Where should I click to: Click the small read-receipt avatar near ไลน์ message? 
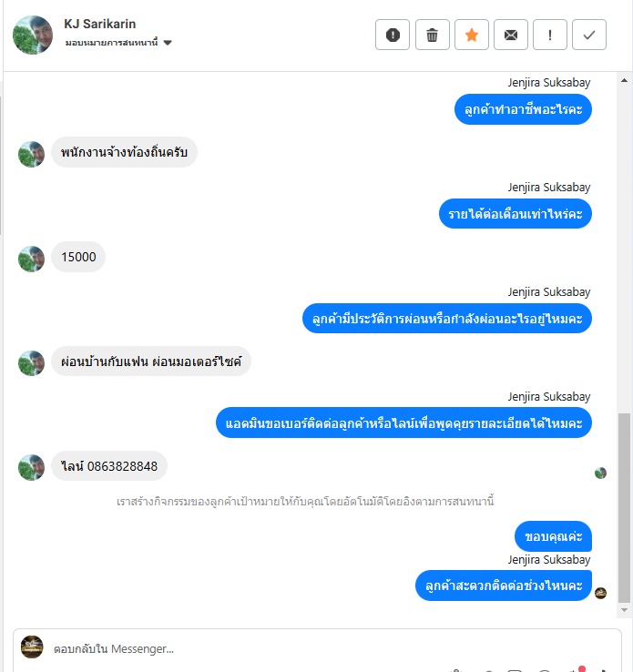[x=600, y=473]
